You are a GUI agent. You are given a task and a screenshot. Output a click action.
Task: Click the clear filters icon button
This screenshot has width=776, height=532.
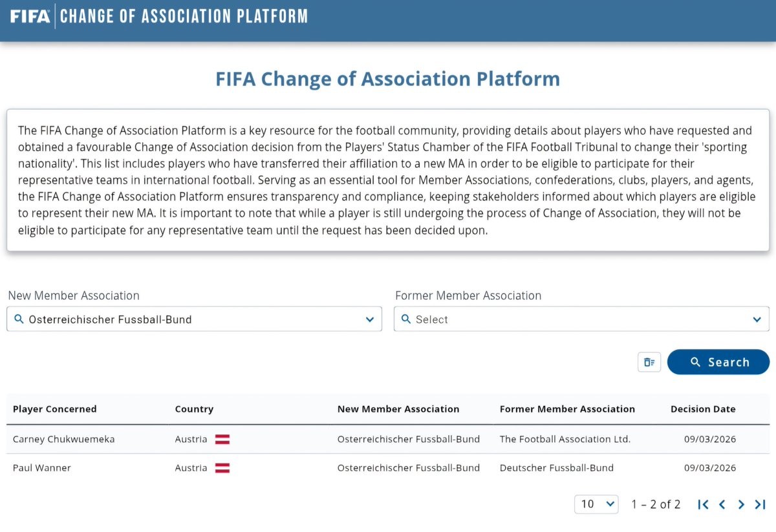649,362
